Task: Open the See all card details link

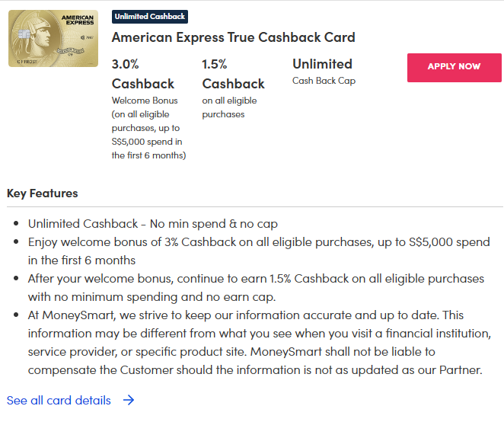Action: (59, 400)
